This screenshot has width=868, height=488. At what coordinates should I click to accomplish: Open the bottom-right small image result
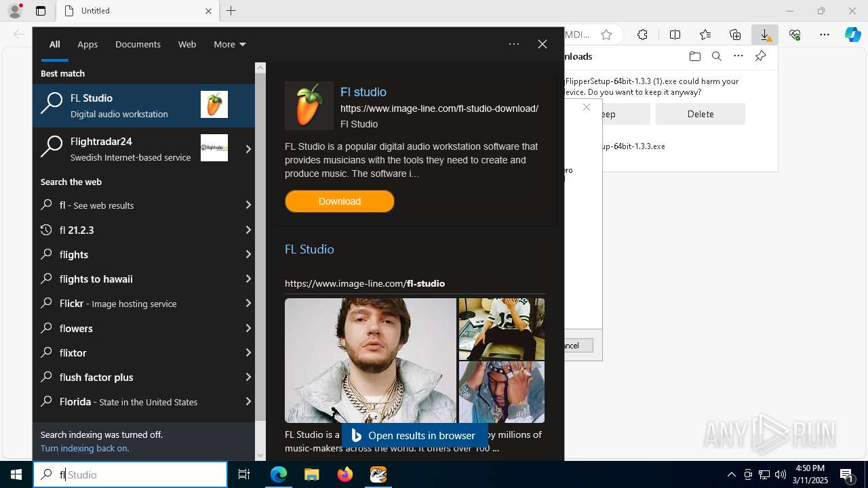point(502,392)
